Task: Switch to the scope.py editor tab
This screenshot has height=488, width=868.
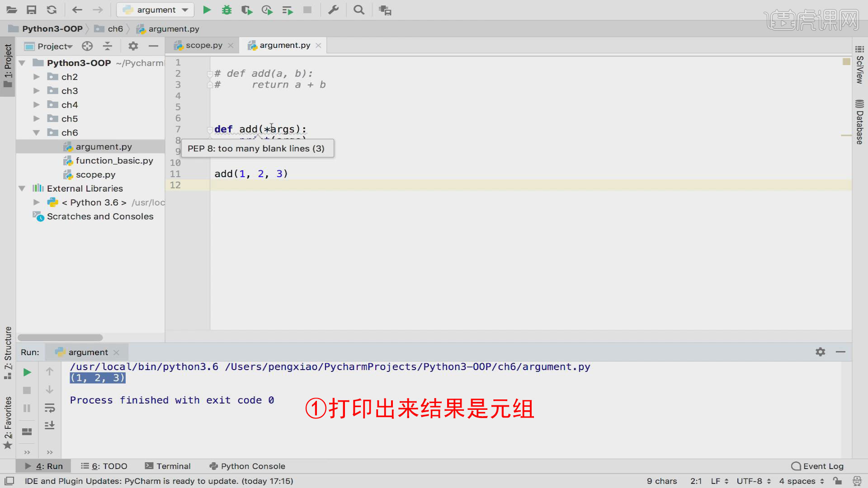Action: [x=203, y=45]
